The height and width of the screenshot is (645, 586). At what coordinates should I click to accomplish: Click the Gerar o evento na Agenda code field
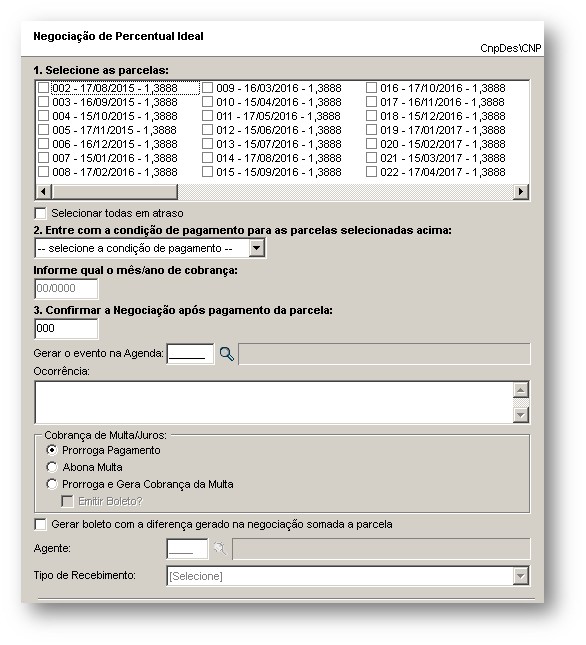[x=190, y=354]
